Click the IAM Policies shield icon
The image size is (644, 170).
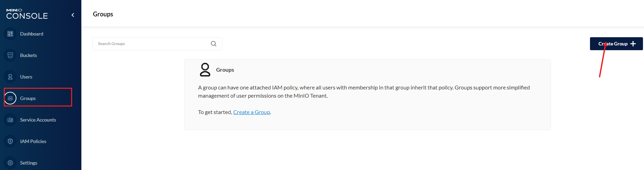10,141
